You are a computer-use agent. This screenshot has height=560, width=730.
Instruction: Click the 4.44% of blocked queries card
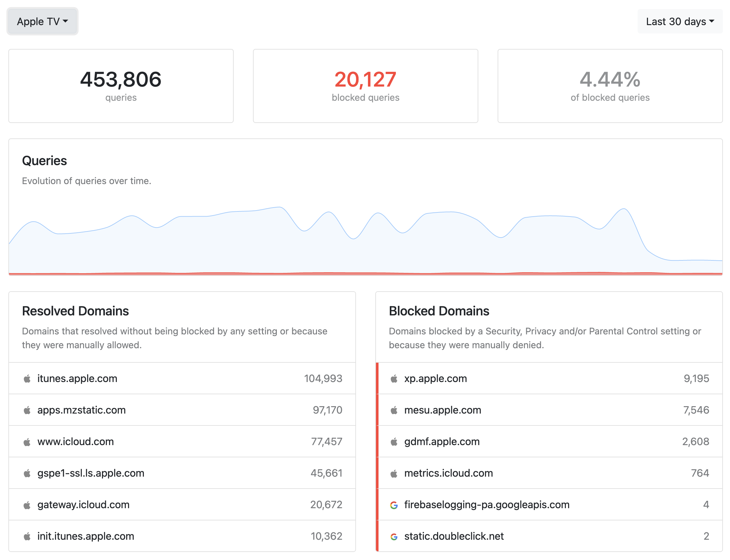pos(610,86)
